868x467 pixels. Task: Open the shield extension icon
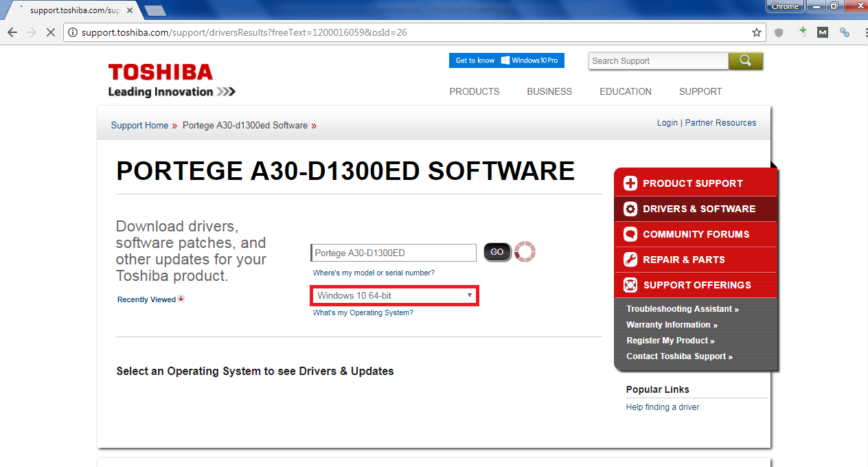coord(779,32)
